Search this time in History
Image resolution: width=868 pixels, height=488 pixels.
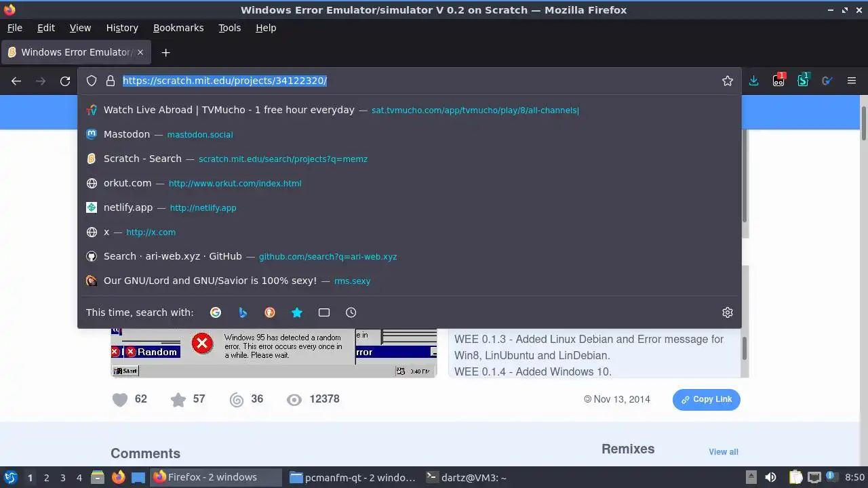click(x=351, y=312)
